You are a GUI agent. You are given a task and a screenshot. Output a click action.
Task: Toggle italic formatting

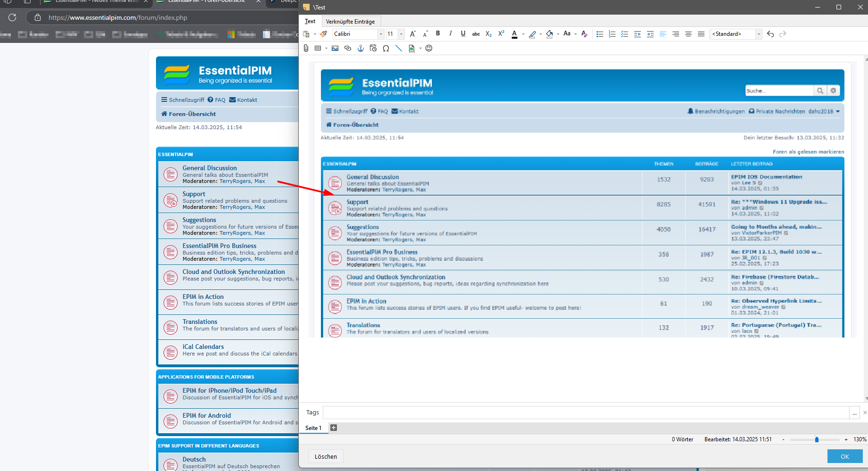tap(450, 33)
